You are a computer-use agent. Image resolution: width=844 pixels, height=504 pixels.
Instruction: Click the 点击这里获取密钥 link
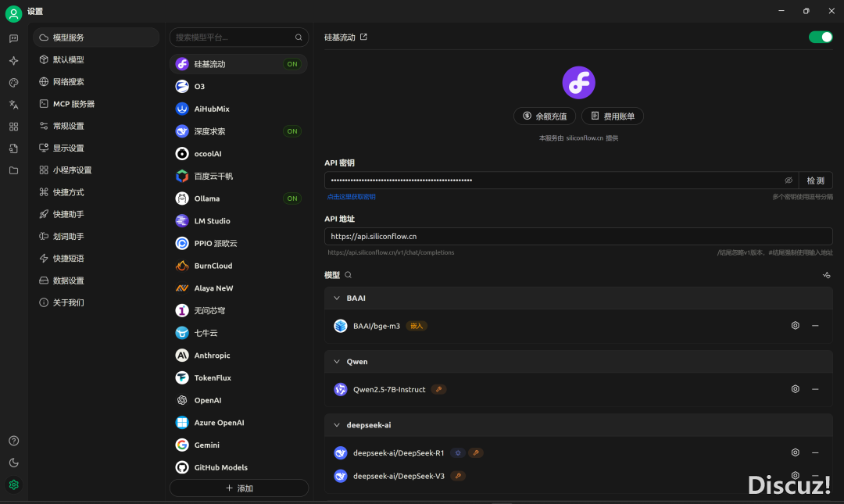[x=352, y=197]
